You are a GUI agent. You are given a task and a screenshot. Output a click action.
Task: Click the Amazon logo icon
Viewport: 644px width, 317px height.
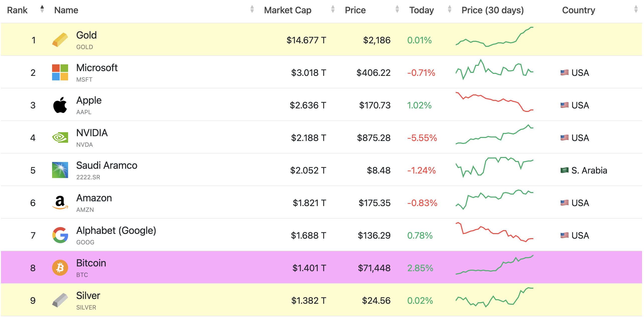[x=60, y=203]
